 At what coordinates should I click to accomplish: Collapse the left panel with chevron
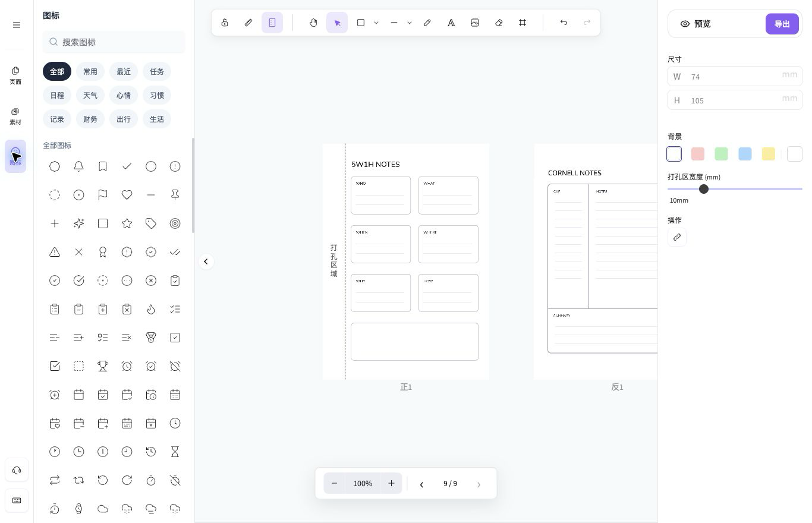pos(206,261)
